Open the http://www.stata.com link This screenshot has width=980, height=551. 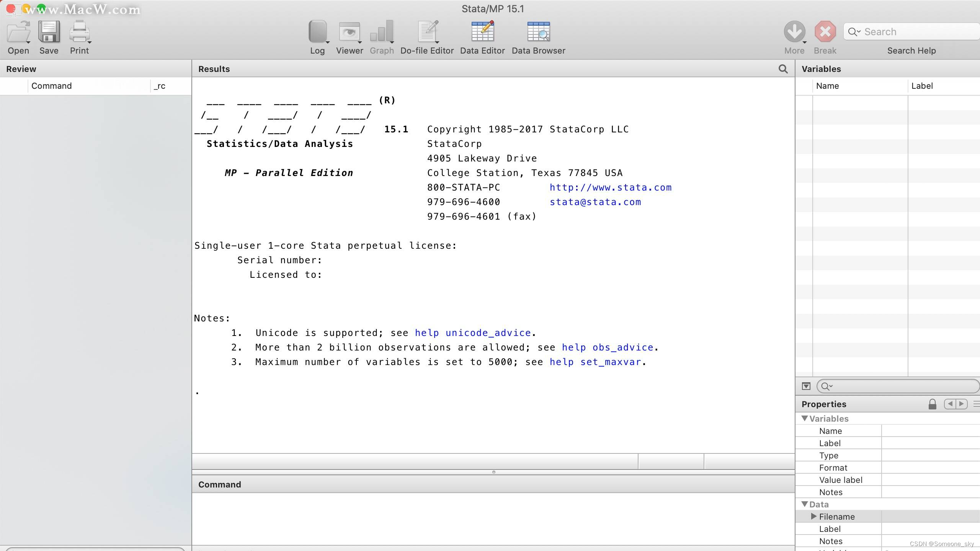coord(611,187)
